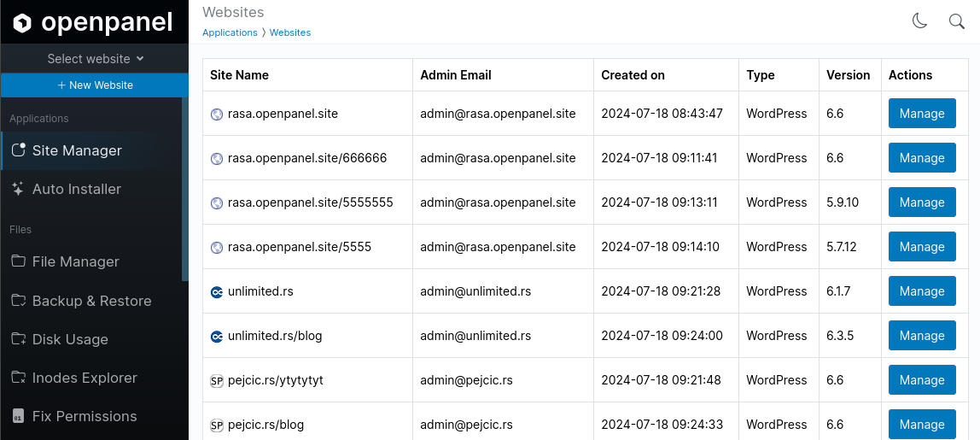Image resolution: width=980 pixels, height=440 pixels.
Task: Open the Disk Usage page
Action: 92,339
